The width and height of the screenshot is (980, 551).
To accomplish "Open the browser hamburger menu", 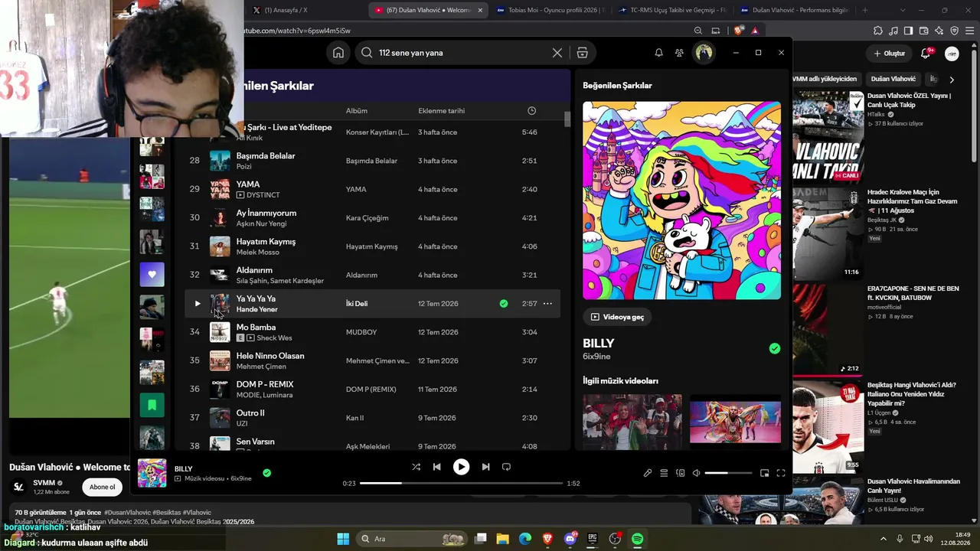I will pyautogui.click(x=969, y=31).
